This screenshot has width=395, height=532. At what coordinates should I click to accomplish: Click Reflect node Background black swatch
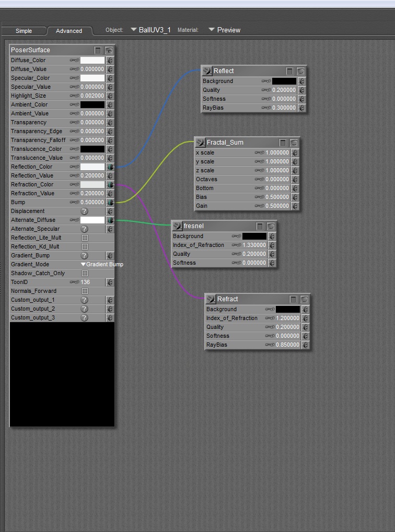pos(284,81)
